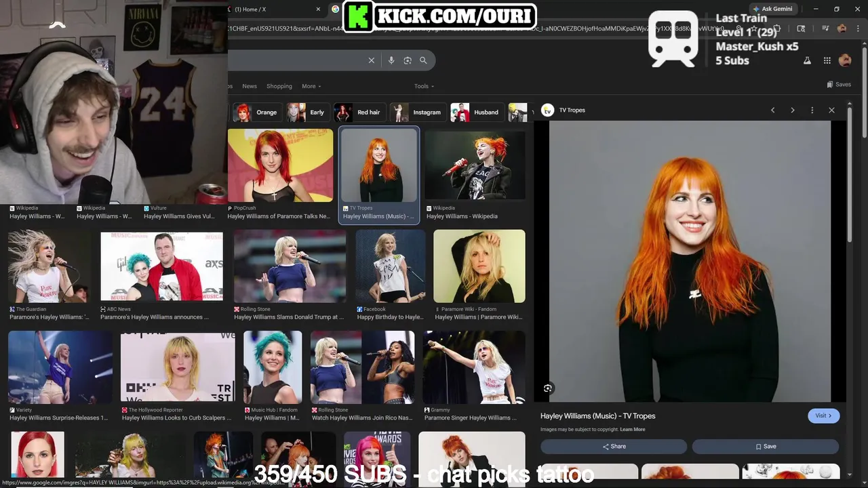The image size is (868, 488).
Task: Open the TV Tropes source header
Action: [x=564, y=110]
